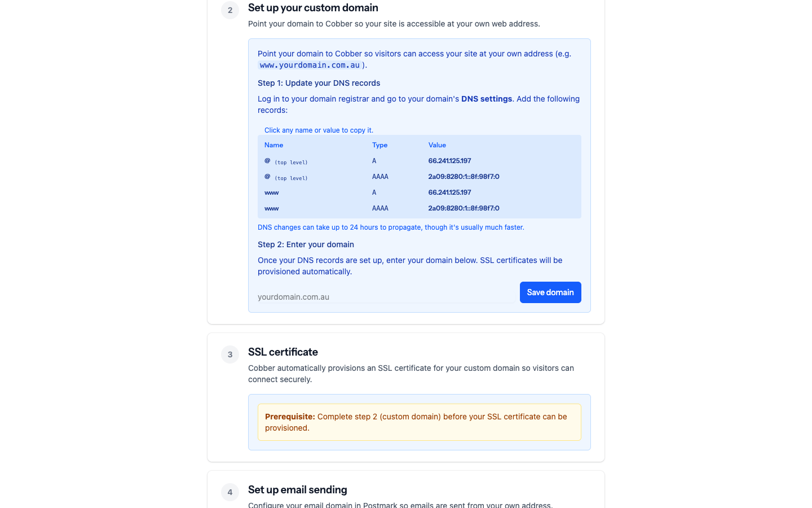Click the Value column header
Image resolution: width=812 pixels, height=508 pixels.
(x=437, y=145)
